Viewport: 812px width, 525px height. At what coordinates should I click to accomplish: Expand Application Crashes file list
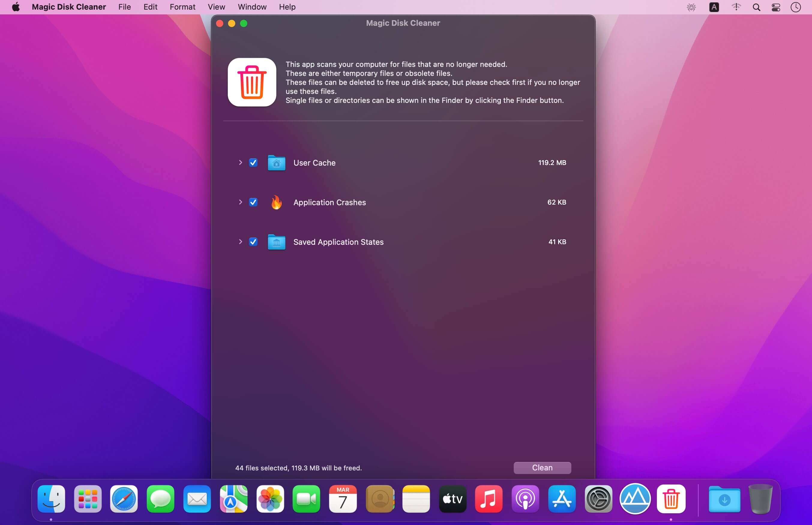tap(240, 202)
